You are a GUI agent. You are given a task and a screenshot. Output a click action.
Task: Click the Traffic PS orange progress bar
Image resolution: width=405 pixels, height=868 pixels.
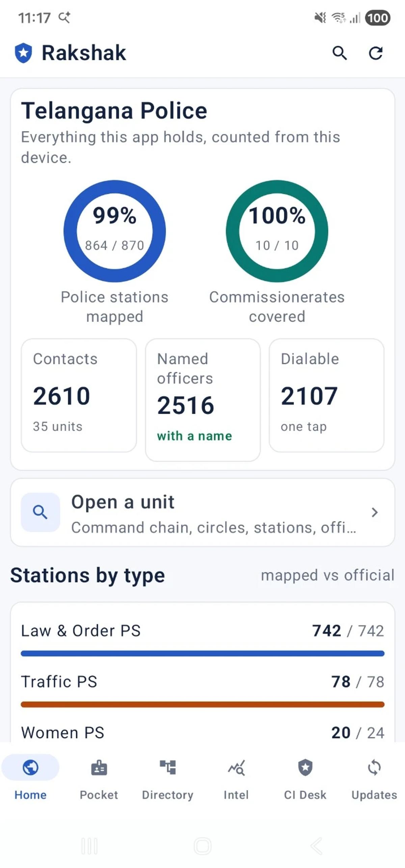pos(202,704)
